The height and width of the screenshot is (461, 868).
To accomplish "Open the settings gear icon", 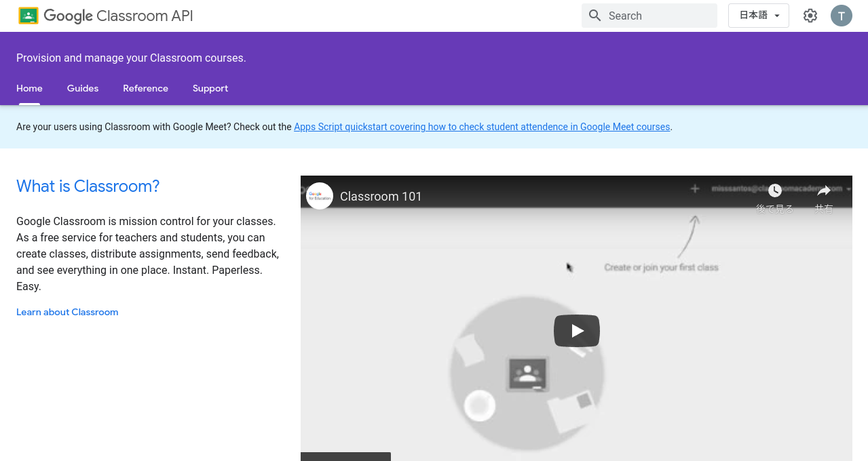I will [810, 16].
